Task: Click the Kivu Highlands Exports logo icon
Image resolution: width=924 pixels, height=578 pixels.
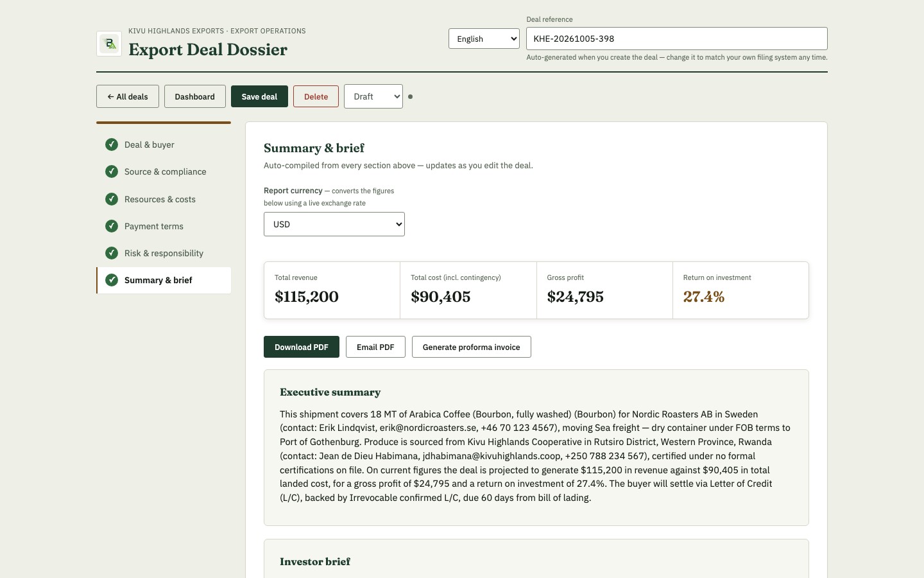Action: 109,44
